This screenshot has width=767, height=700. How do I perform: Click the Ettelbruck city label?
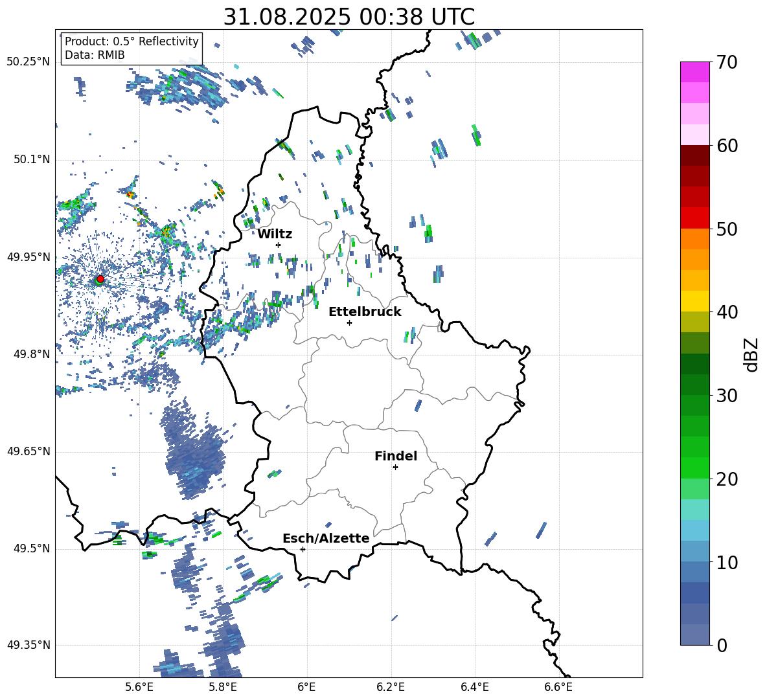365,312
